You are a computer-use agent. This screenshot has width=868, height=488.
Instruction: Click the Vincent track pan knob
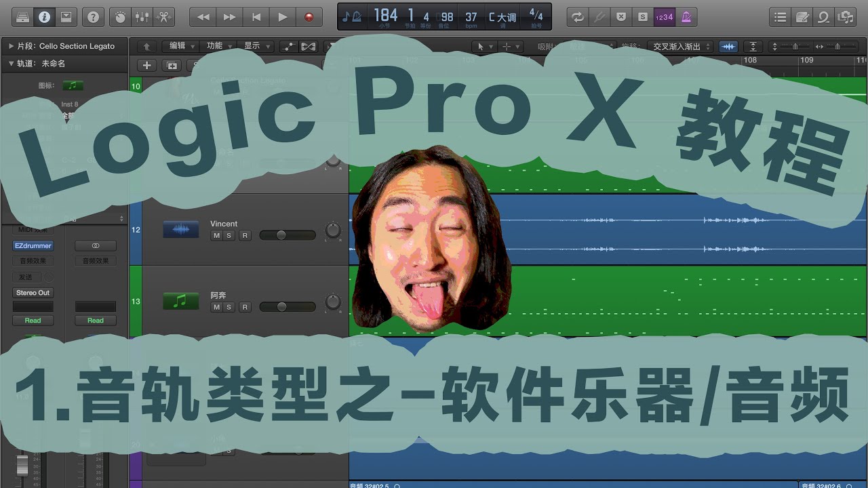click(333, 230)
